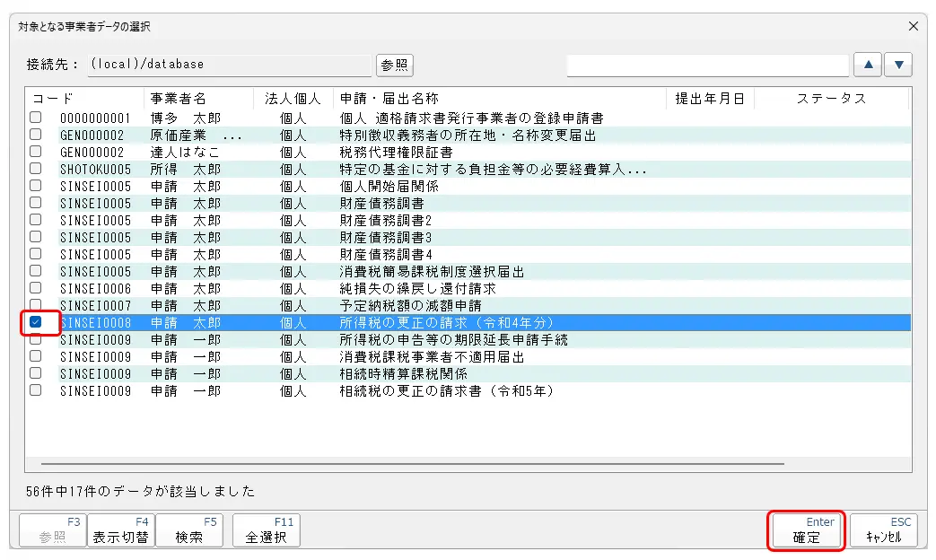Click the ステータス column header
The image size is (936, 560).
pos(831,99)
